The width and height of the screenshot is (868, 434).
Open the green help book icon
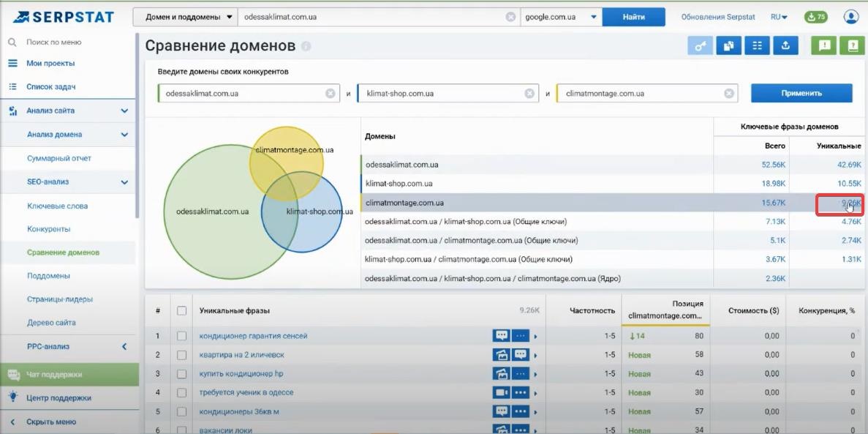(852, 45)
